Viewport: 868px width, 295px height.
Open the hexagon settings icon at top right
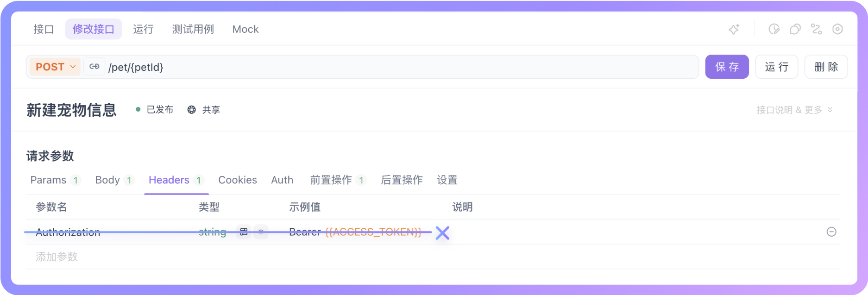837,29
